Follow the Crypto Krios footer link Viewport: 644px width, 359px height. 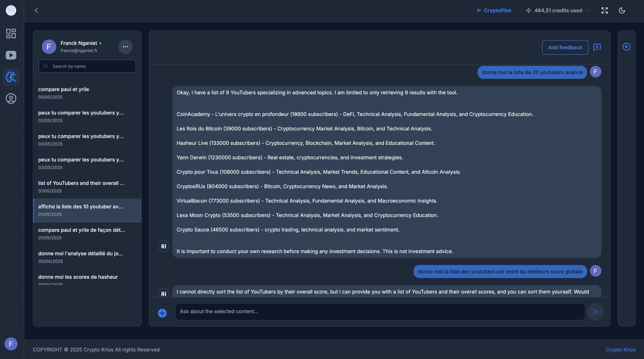620,350
